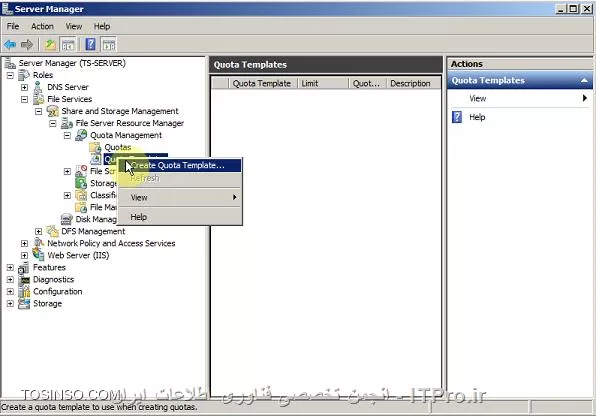Expand the DNS Server node
596x416 pixels.
point(24,87)
